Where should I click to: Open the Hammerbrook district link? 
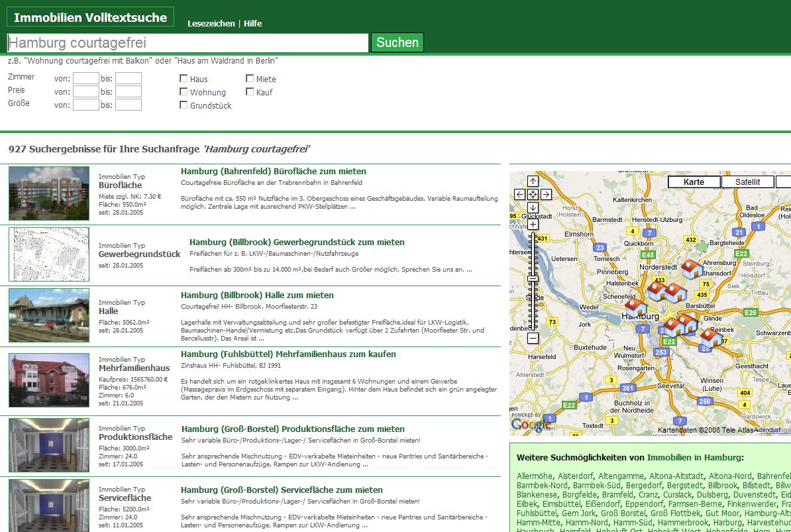point(682,523)
